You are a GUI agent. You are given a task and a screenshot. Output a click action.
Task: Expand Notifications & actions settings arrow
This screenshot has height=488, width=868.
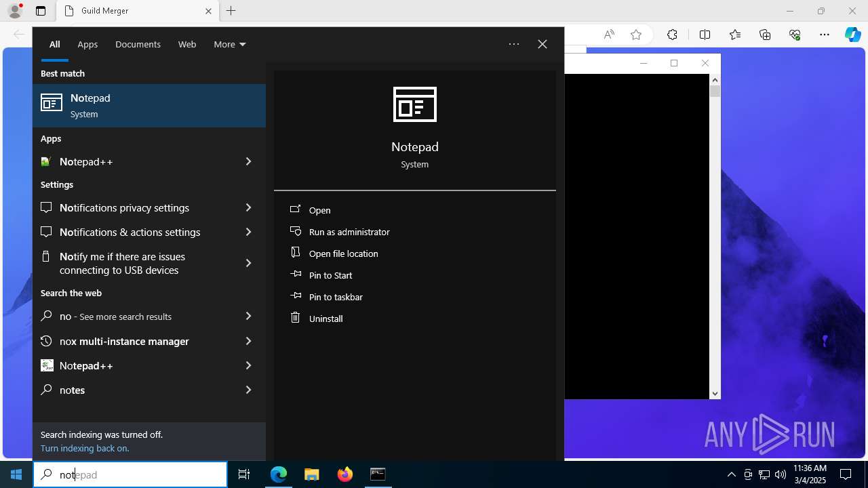(248, 232)
